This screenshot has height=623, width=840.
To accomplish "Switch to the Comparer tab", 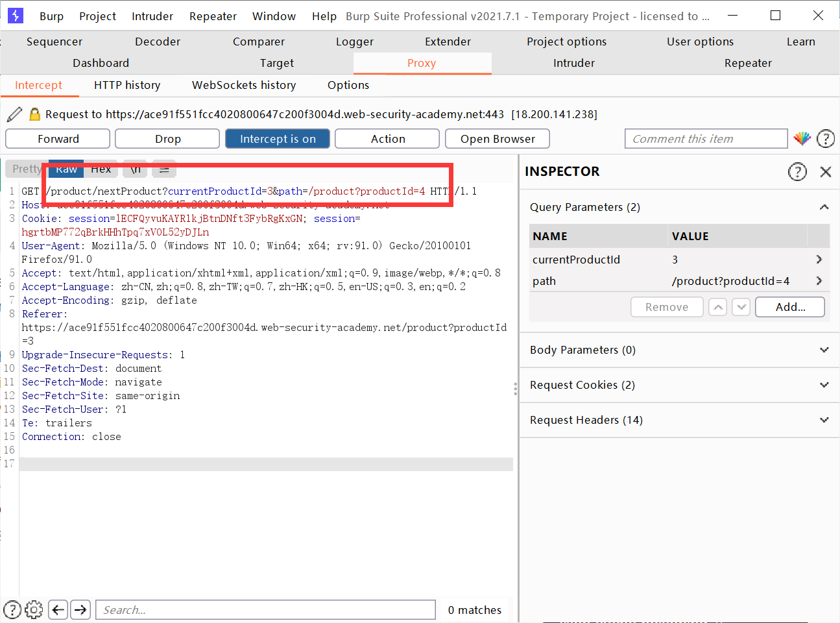I will tap(259, 42).
